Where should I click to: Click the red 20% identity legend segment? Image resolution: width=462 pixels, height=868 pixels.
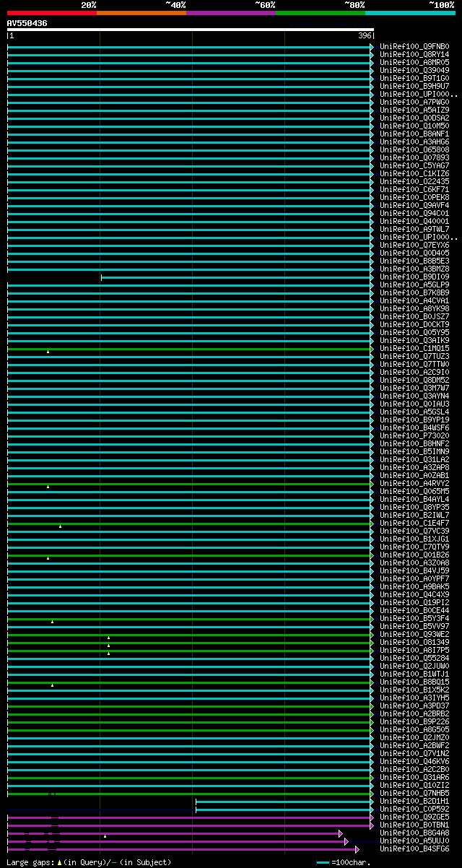pyautogui.click(x=51, y=13)
